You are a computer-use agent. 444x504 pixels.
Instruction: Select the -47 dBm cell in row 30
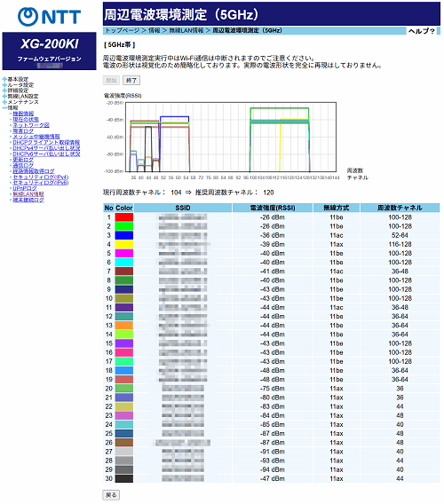(273, 478)
